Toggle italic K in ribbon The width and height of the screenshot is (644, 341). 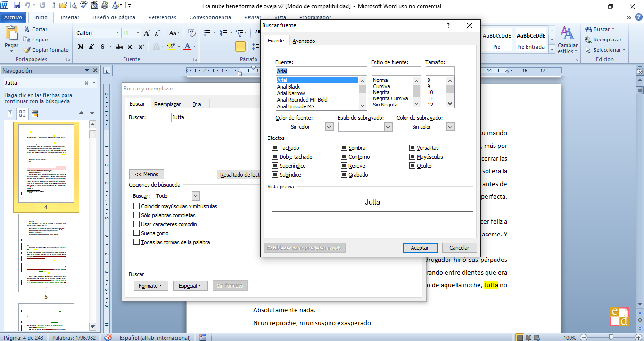91,47
